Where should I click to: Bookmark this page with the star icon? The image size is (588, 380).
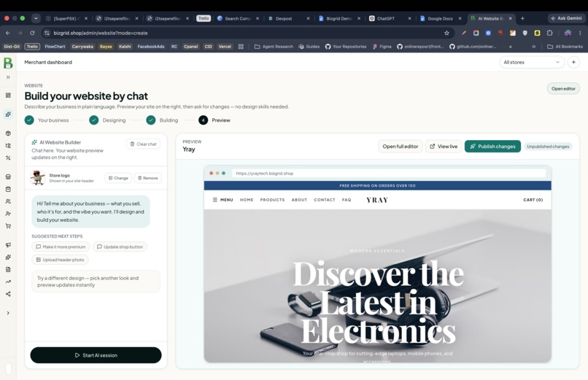(446, 33)
